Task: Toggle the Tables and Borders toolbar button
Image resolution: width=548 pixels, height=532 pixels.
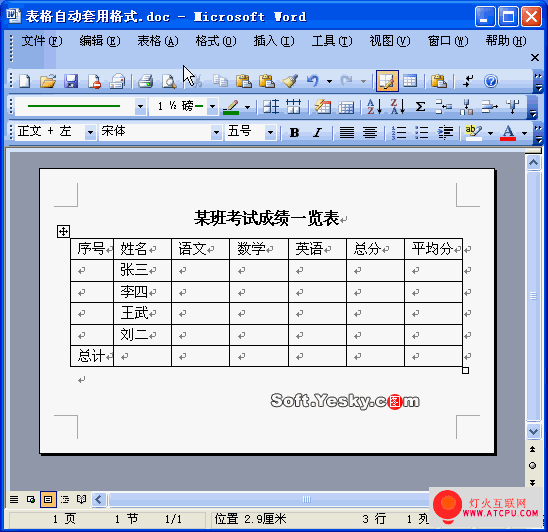Action: coord(387,81)
